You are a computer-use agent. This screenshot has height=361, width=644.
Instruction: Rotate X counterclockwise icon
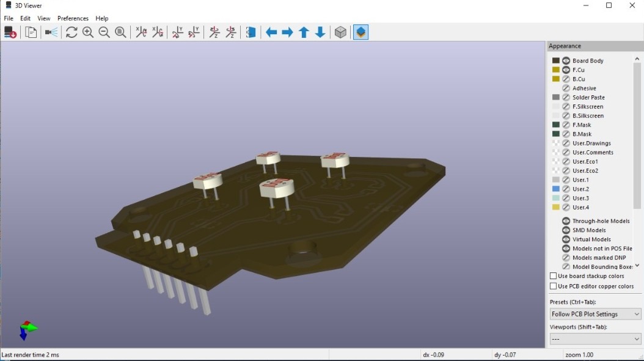[157, 32]
